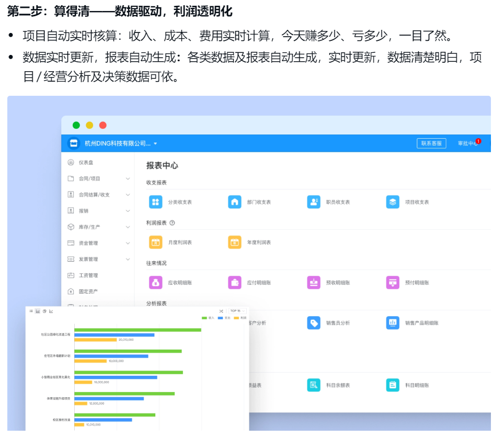Open the 分类收支表 report link
The image size is (504, 437).
[x=180, y=202]
